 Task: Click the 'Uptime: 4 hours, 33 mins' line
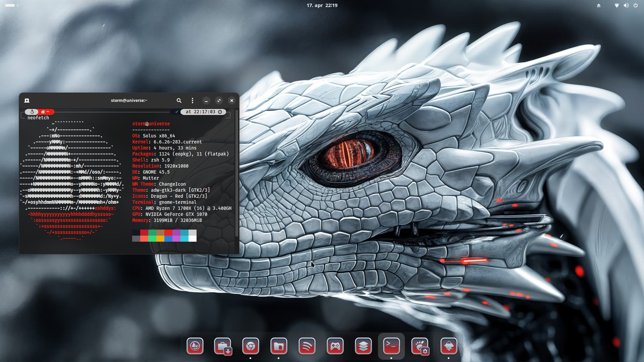click(164, 148)
